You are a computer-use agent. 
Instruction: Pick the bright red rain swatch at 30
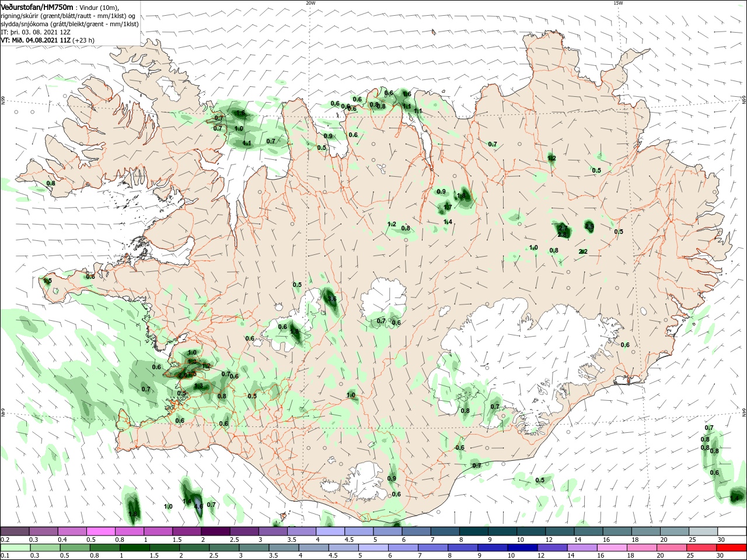[732, 548]
